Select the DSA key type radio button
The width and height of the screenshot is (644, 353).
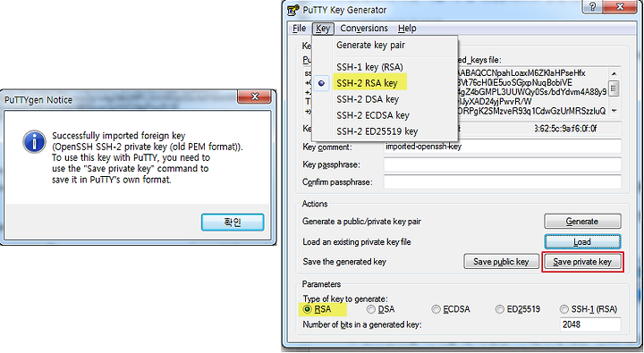pyautogui.click(x=371, y=309)
